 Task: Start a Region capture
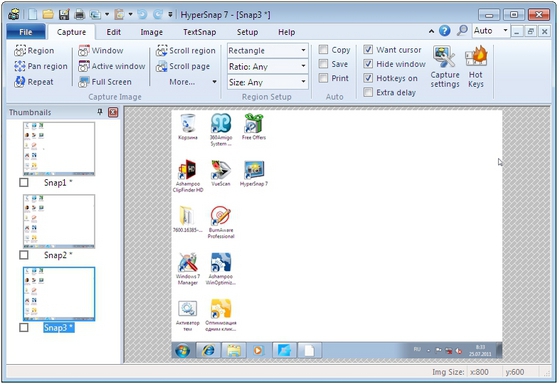34,51
